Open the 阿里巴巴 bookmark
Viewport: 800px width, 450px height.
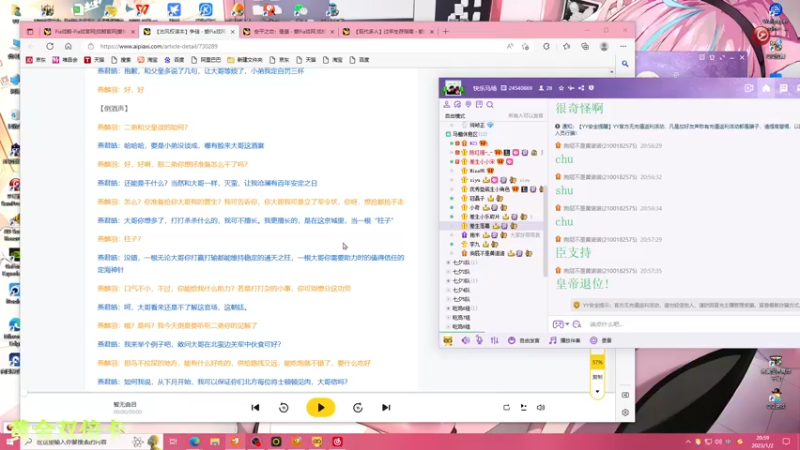tap(206, 60)
